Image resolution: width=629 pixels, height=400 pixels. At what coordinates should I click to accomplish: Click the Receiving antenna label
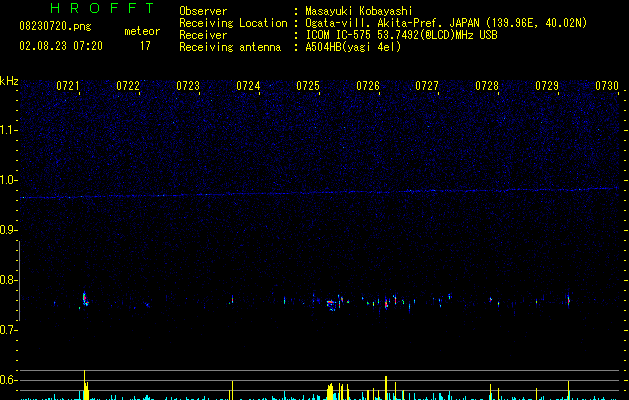point(230,47)
